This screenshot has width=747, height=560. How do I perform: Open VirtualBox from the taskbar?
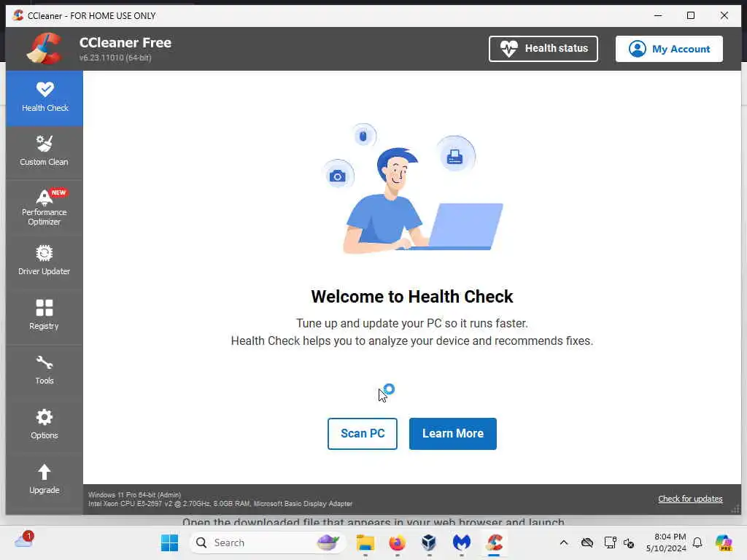[429, 542]
